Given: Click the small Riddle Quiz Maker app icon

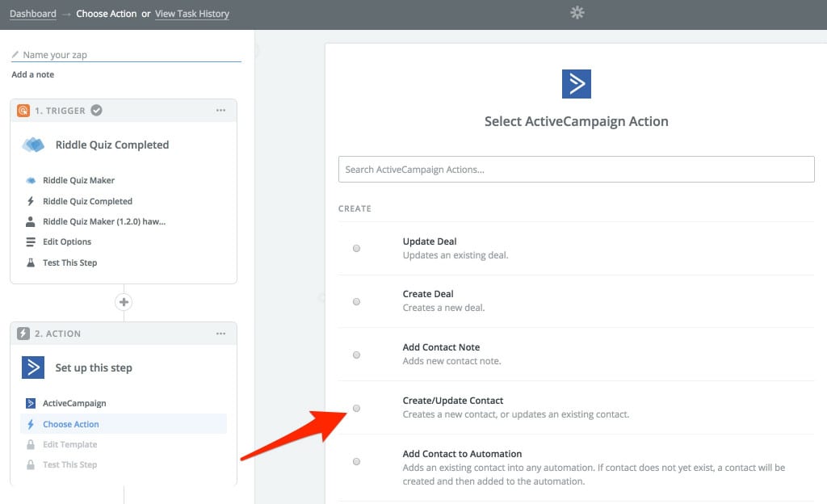Looking at the screenshot, I should click(x=31, y=180).
